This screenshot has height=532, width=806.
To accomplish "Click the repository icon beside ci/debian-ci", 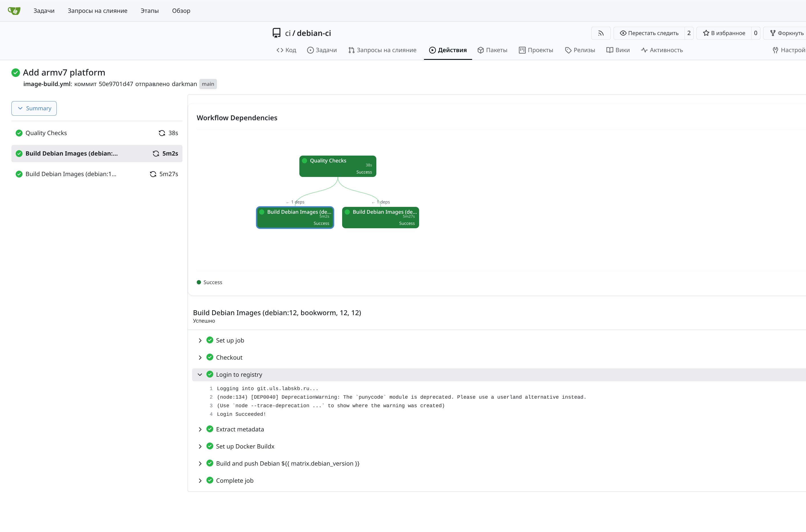I will click(x=276, y=33).
